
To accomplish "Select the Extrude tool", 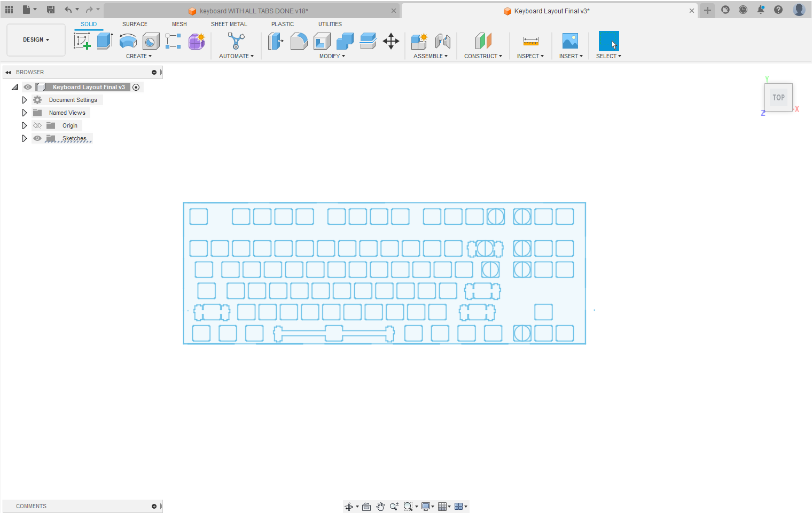I will point(105,41).
